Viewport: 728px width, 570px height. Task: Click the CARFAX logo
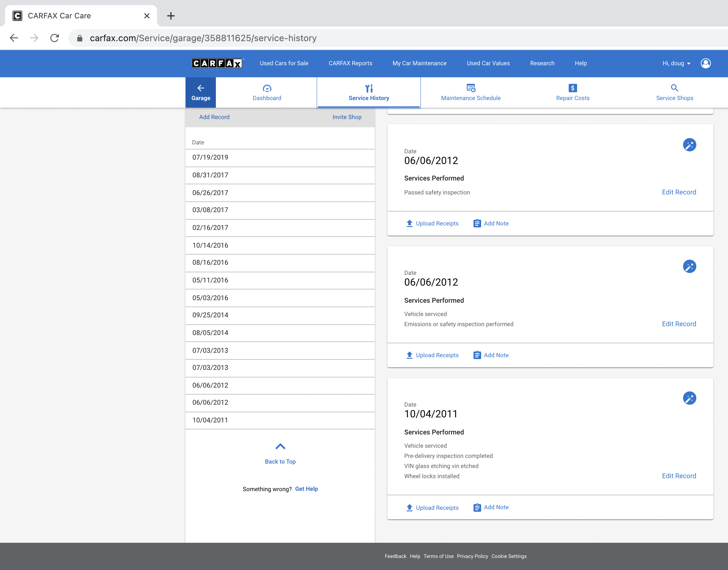(217, 63)
